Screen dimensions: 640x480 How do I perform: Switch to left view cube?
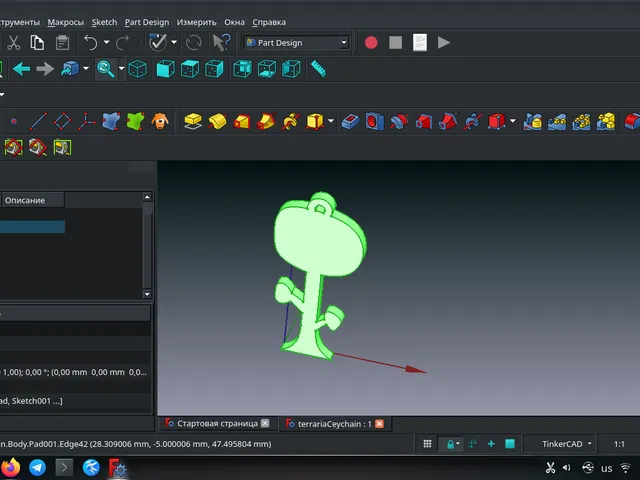coord(291,69)
